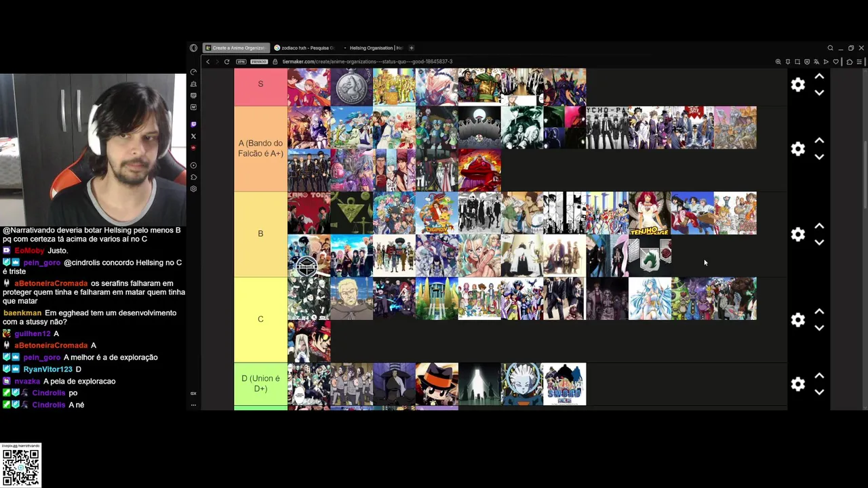This screenshot has height=488, width=868.
Task: Click chat username baenkman
Action: [22, 313]
